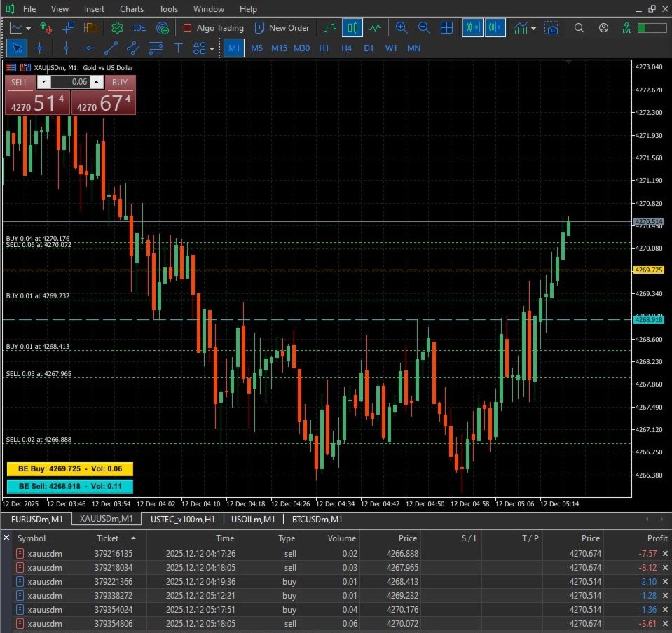Viewport: 672px width, 633px height.
Task: Take a chart screenshot with camera icon
Action: pyautogui.click(x=551, y=28)
